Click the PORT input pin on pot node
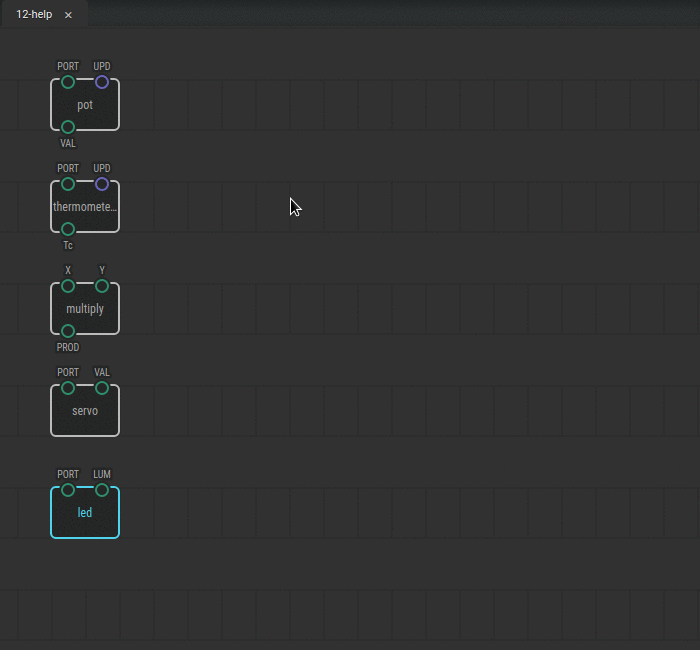 pyautogui.click(x=68, y=82)
